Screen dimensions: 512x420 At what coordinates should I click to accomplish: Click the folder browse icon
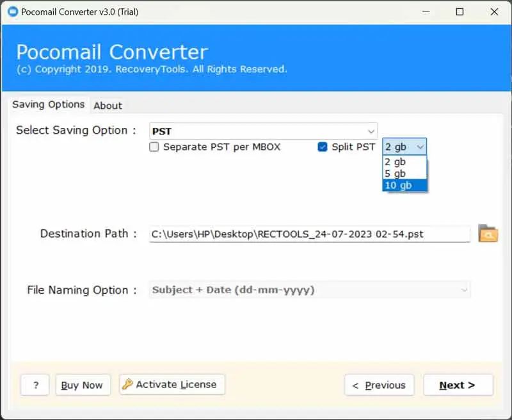[488, 234]
